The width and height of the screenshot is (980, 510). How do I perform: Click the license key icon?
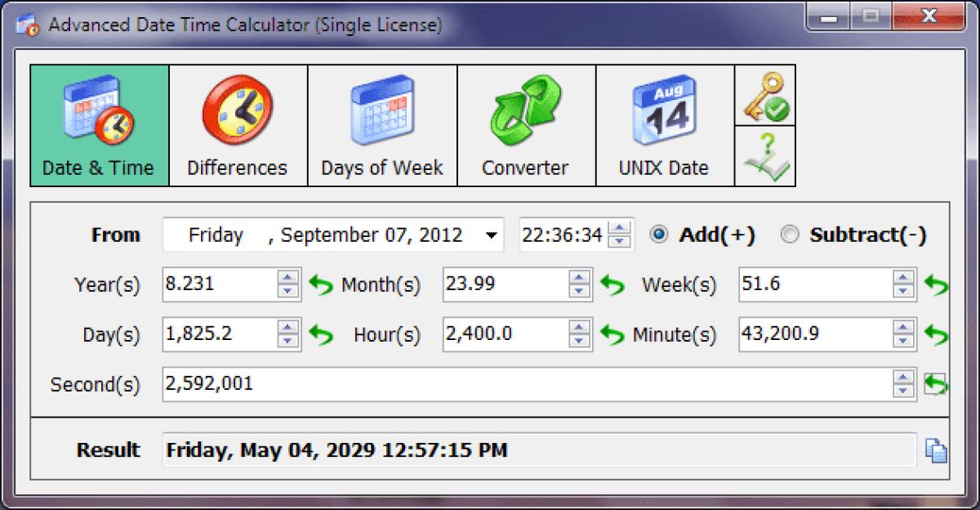pyautogui.click(x=765, y=93)
